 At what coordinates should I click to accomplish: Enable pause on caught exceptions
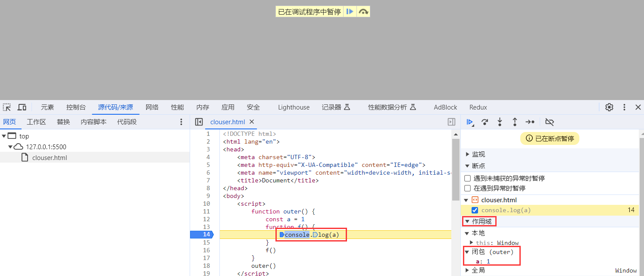click(467, 188)
